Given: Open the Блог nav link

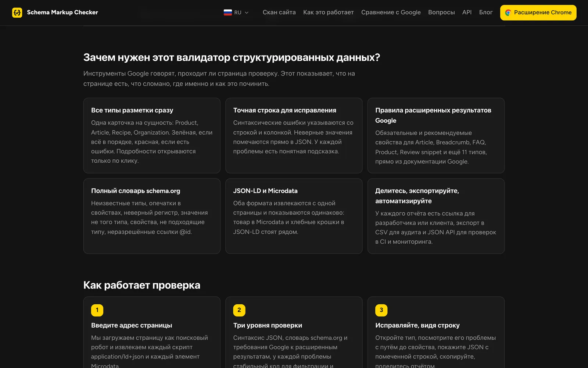Looking at the screenshot, I should point(485,13).
